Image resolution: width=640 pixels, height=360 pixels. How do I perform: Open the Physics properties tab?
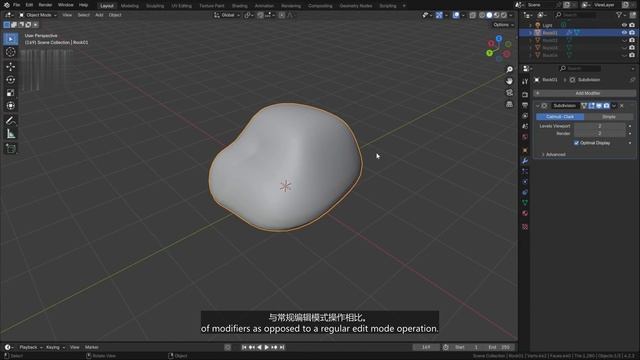[525, 182]
